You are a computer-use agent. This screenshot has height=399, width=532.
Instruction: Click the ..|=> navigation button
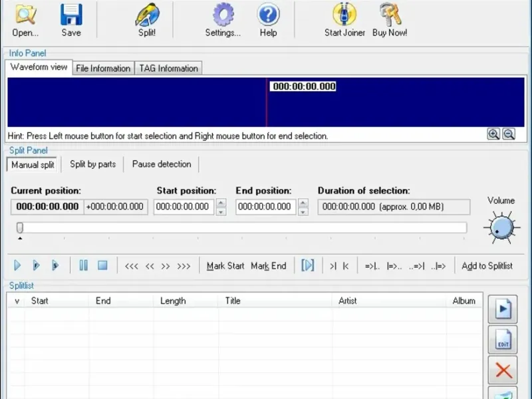438,267
